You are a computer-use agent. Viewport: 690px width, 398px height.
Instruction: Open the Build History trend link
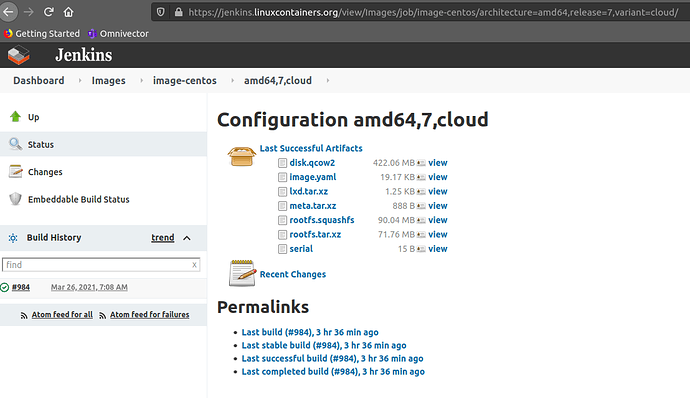pyautogui.click(x=163, y=238)
